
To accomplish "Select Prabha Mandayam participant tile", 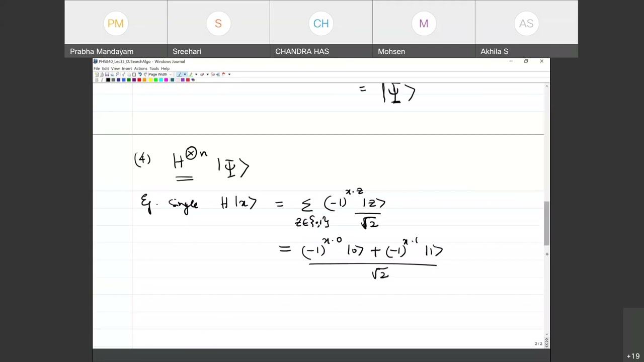I will [x=116, y=29].
